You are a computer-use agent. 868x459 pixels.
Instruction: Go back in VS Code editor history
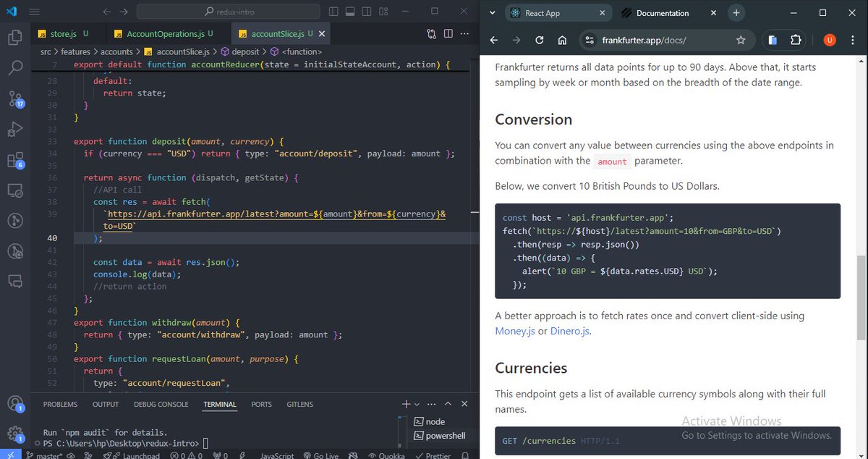[x=107, y=12]
